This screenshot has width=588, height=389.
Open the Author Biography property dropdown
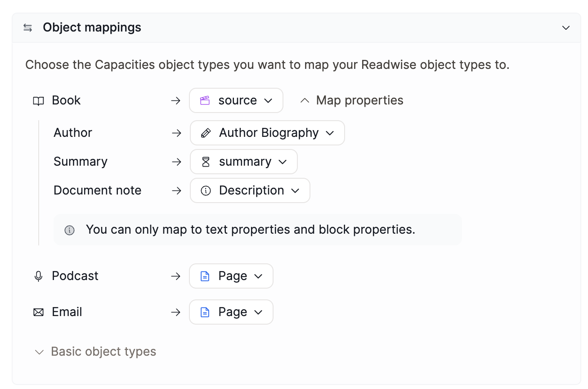coord(268,133)
